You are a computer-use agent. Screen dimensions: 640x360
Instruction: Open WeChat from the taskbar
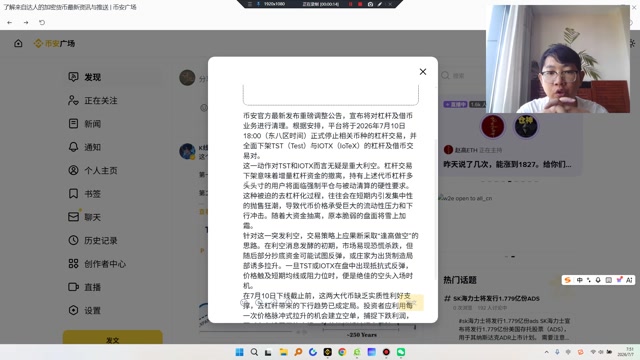click(401, 352)
